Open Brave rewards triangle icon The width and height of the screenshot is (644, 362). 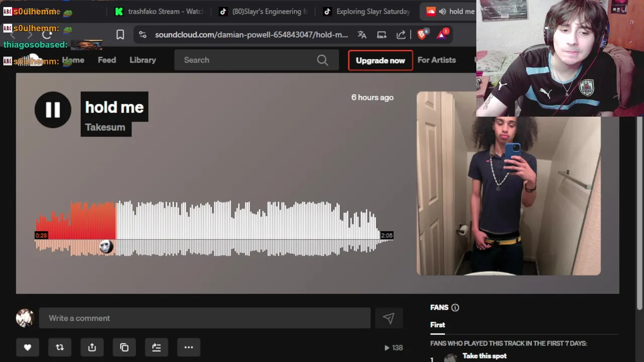tap(442, 34)
